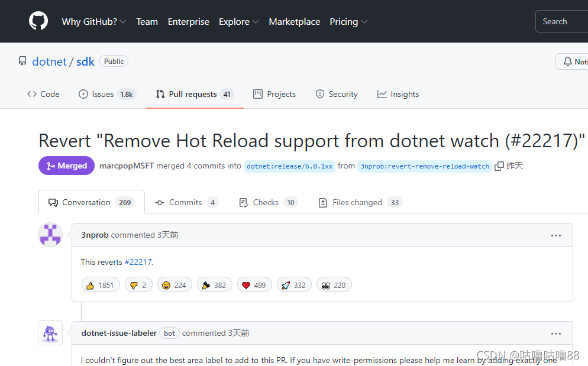Viewport: 588px width, 366px height.
Task: Open the GitHub logo home link
Action: click(38, 21)
